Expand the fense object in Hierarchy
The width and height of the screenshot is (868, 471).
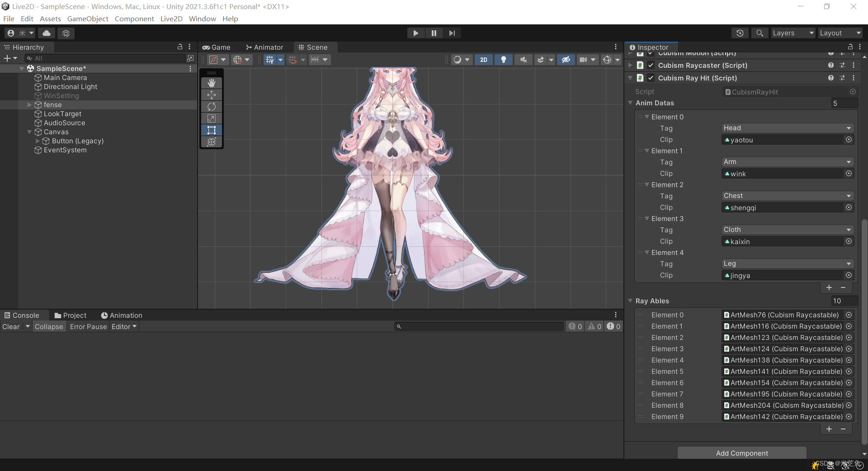click(x=29, y=104)
